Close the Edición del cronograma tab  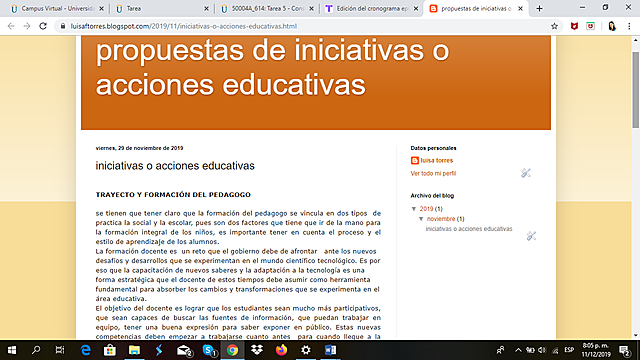tap(416, 9)
